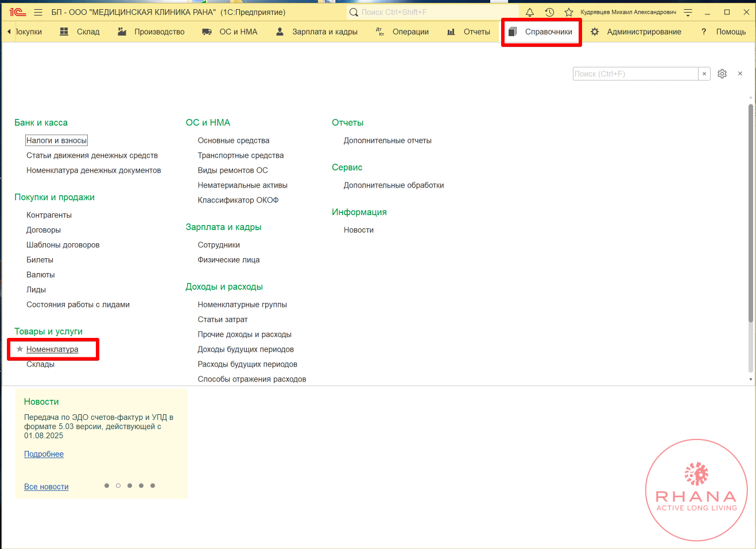Screen dimensions: 756x549
Task: Select the last news carousel dot
Action: pos(153,486)
